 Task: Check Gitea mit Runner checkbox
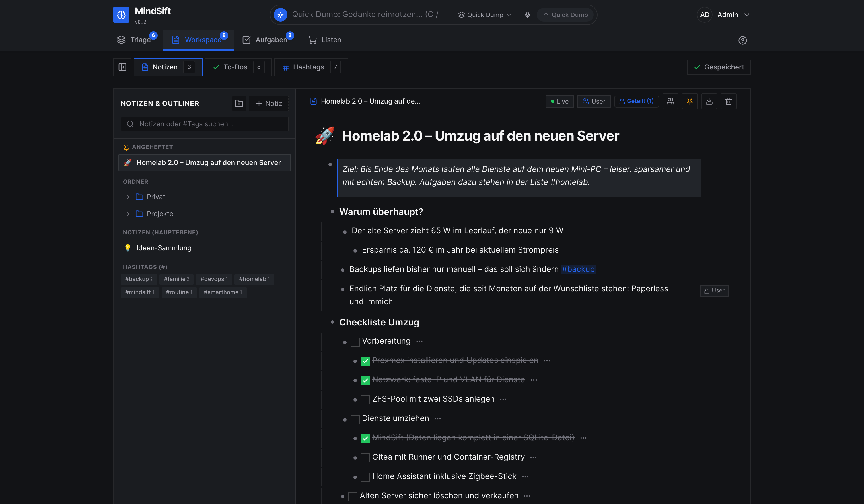click(365, 458)
